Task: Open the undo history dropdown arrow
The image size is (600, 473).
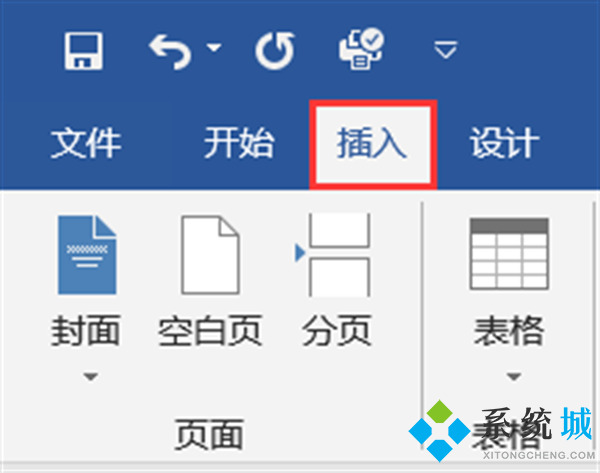Action: pyautogui.click(x=214, y=47)
